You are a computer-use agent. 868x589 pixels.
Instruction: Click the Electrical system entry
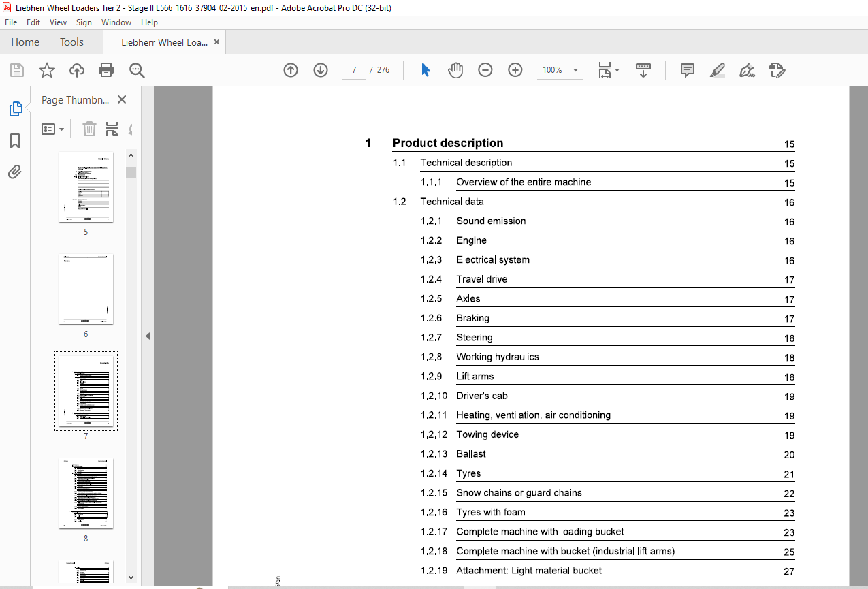[493, 259]
